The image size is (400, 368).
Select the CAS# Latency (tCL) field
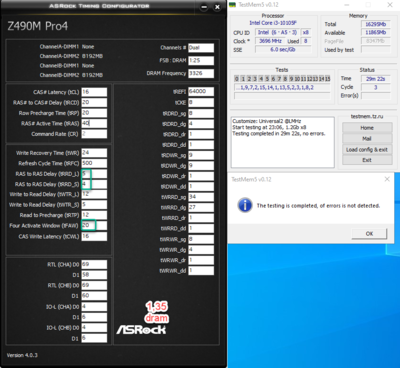tap(94, 92)
